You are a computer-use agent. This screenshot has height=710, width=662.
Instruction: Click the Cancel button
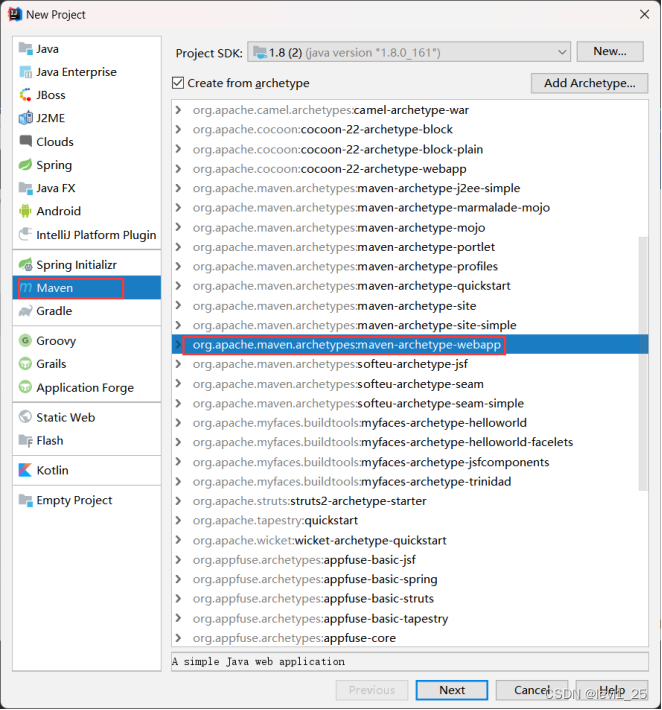[532, 690]
